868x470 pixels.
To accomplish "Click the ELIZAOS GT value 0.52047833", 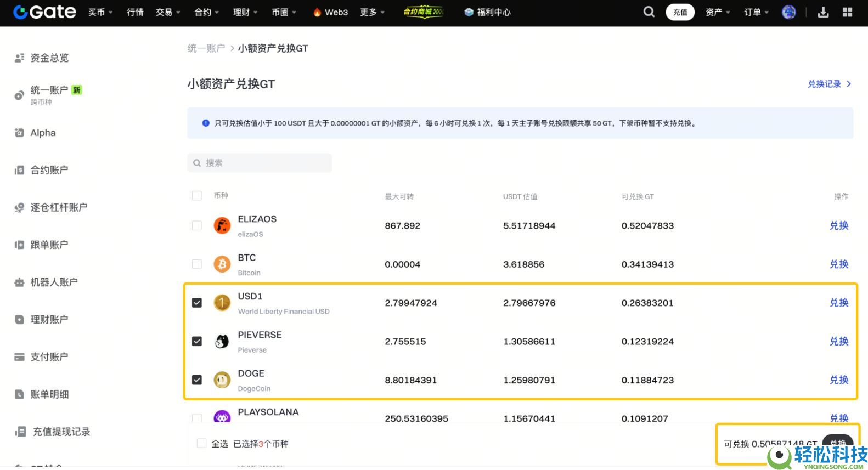I will 647,225.
